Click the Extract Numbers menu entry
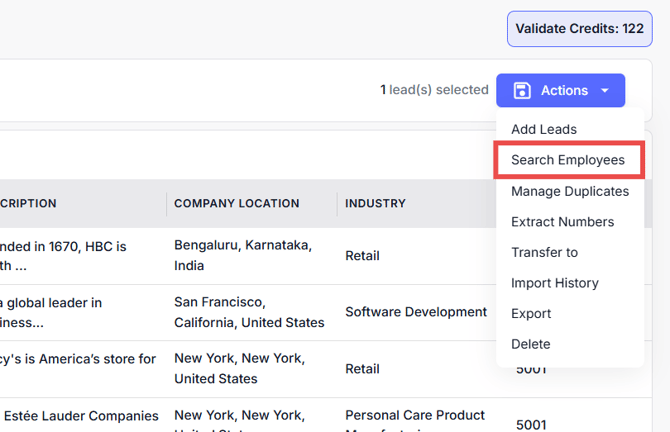 [562, 222]
